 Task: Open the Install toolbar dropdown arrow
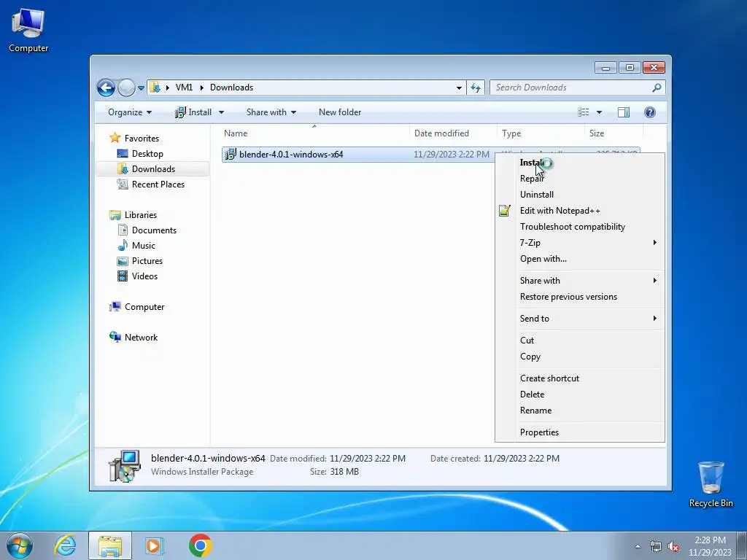point(222,112)
